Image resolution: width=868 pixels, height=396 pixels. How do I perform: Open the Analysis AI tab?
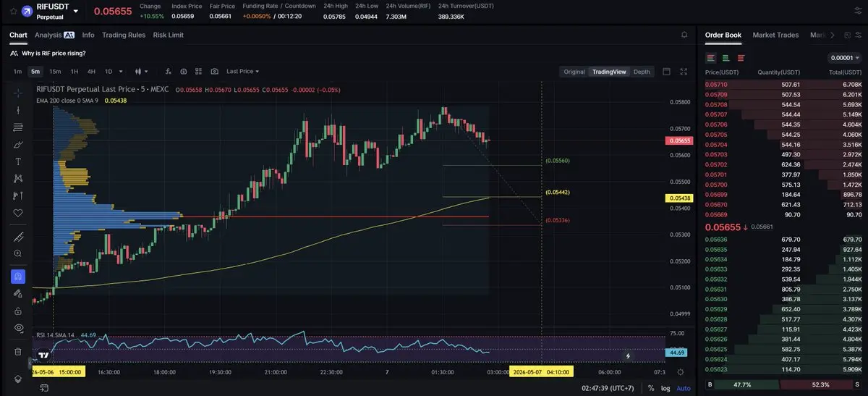pyautogui.click(x=55, y=35)
